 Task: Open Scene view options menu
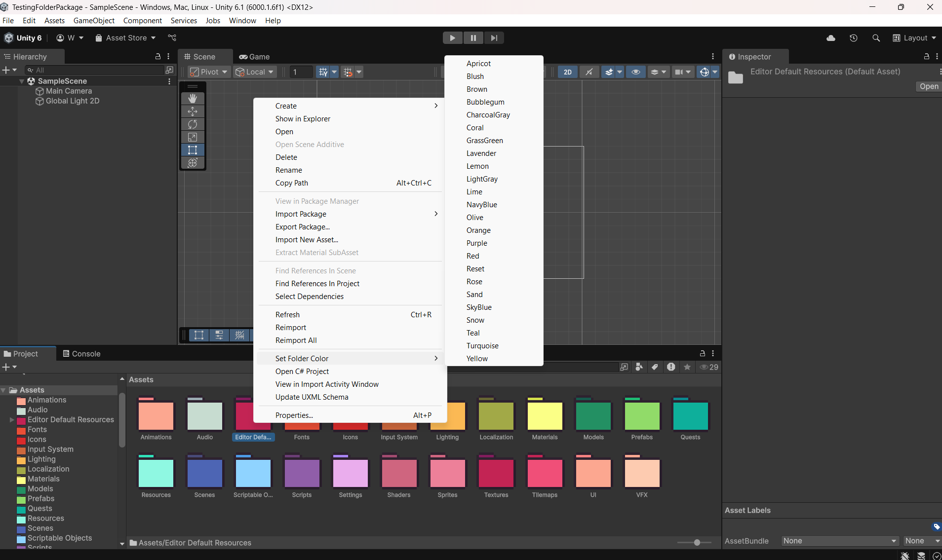(713, 57)
